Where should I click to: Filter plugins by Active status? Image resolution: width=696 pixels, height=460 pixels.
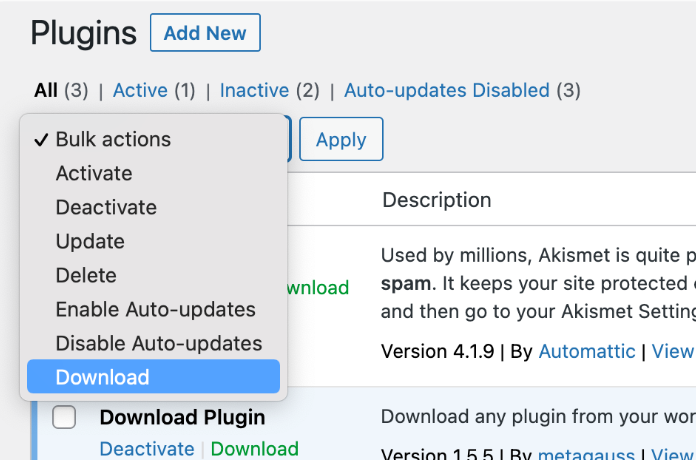(140, 91)
